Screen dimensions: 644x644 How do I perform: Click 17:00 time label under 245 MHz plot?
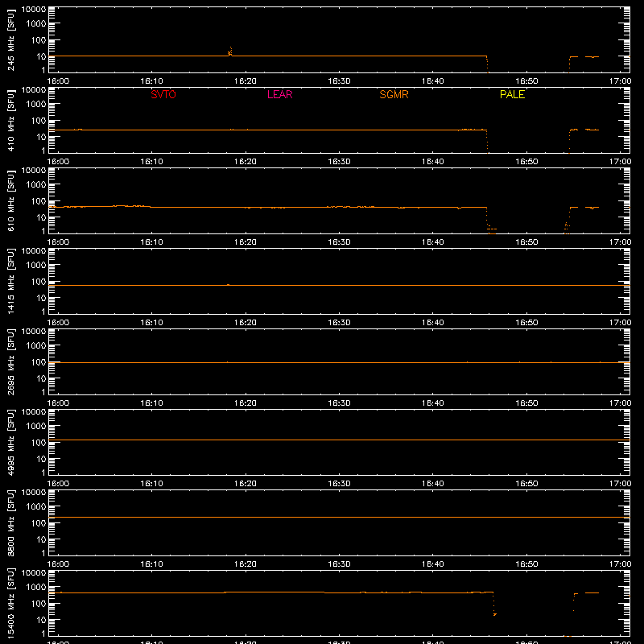pos(620,81)
